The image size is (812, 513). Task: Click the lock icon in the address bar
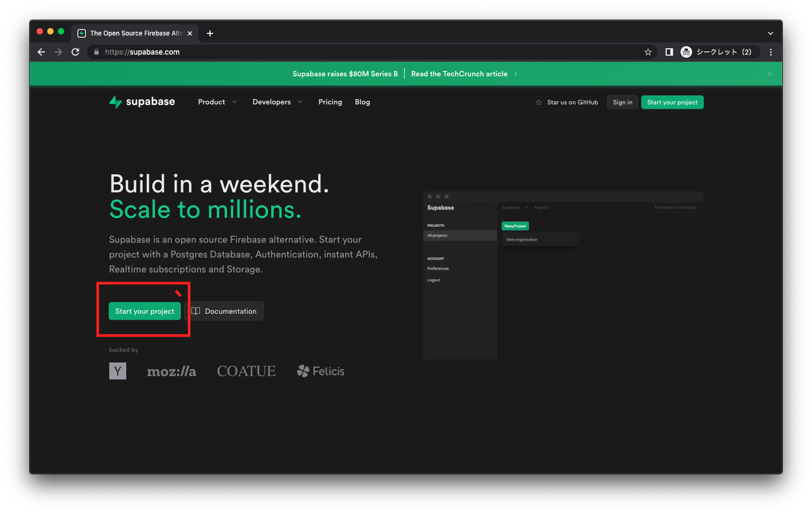pos(97,52)
